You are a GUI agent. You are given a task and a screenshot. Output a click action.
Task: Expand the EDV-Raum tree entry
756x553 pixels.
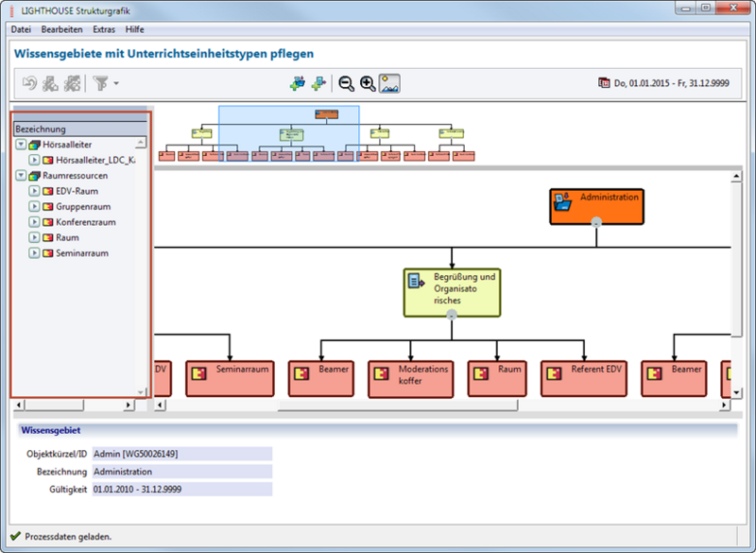[x=34, y=191]
